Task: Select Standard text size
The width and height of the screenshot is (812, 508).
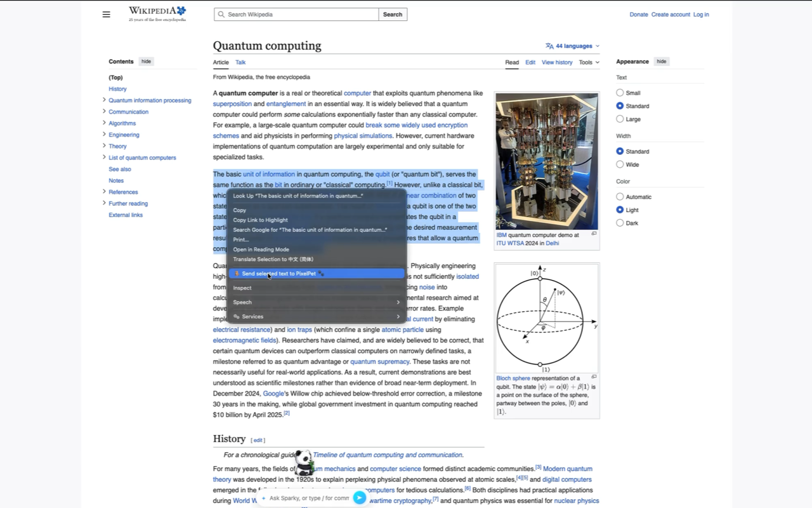Action: pos(620,106)
